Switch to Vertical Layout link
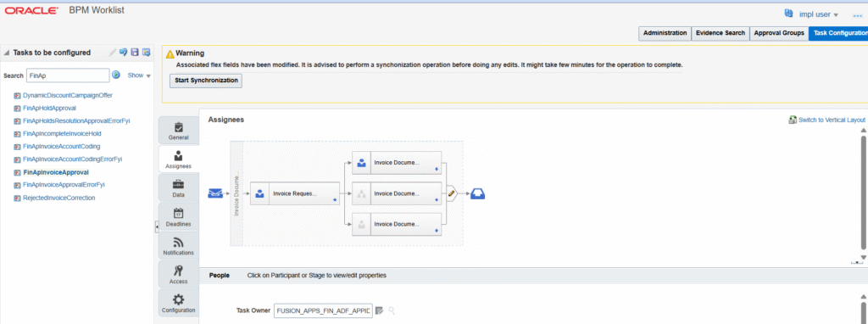 (827, 120)
